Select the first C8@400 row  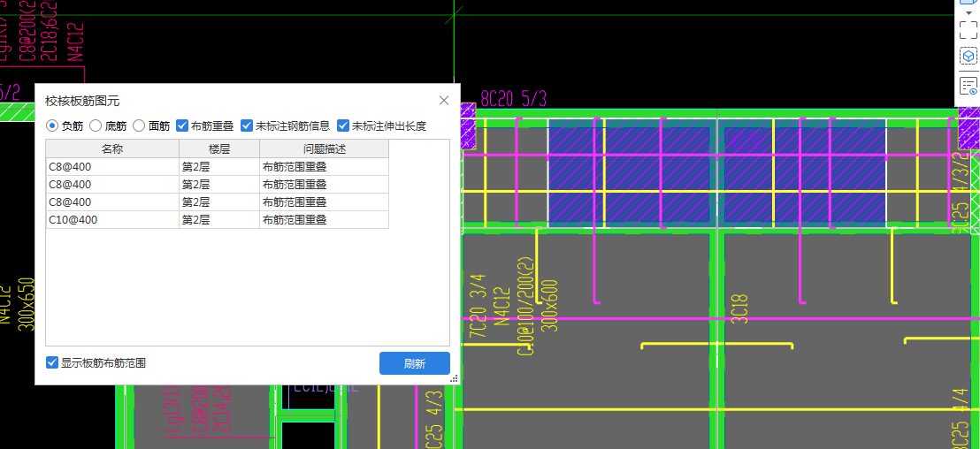pos(218,167)
